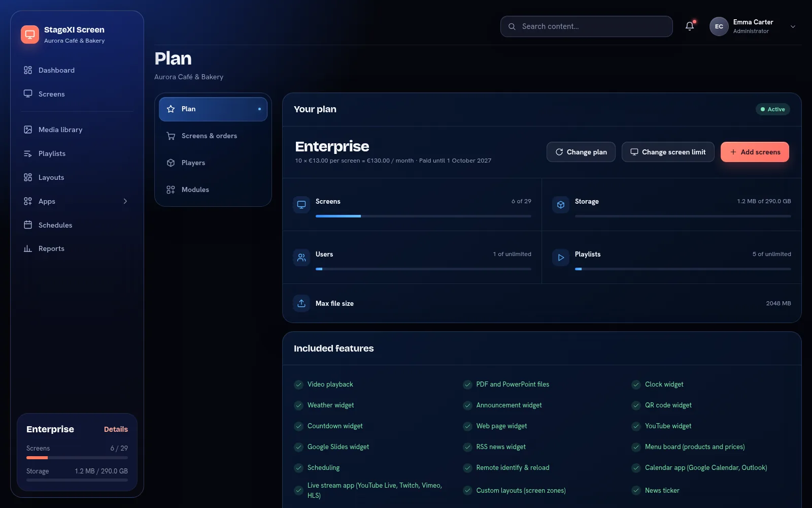The width and height of the screenshot is (812, 508).
Task: Click '1 of unlimited' users value
Action: point(512,254)
